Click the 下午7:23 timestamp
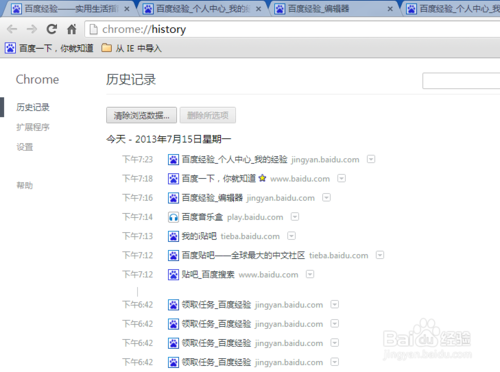The height and width of the screenshot is (372, 500). (138, 159)
